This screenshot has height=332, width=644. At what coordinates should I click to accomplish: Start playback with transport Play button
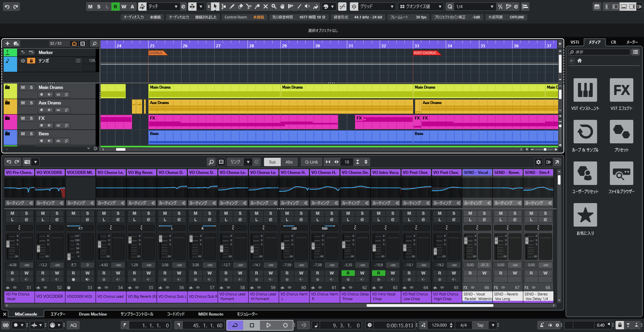[268, 325]
